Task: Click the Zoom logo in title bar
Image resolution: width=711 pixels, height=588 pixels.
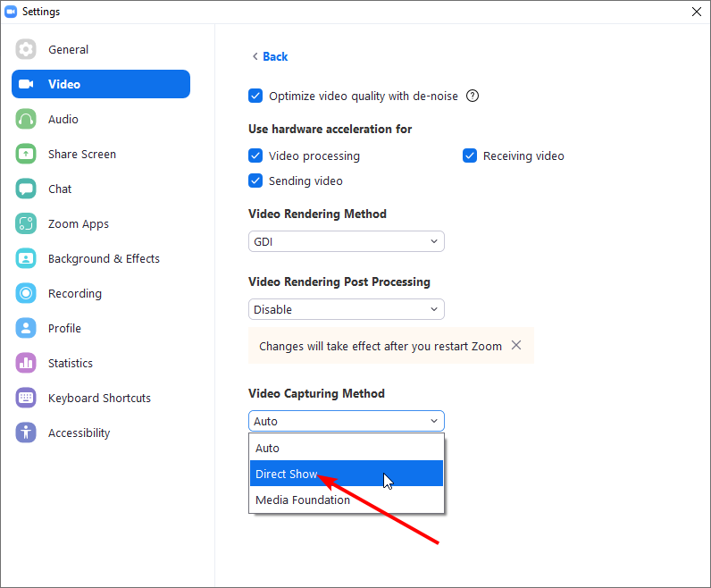Action: (11, 12)
